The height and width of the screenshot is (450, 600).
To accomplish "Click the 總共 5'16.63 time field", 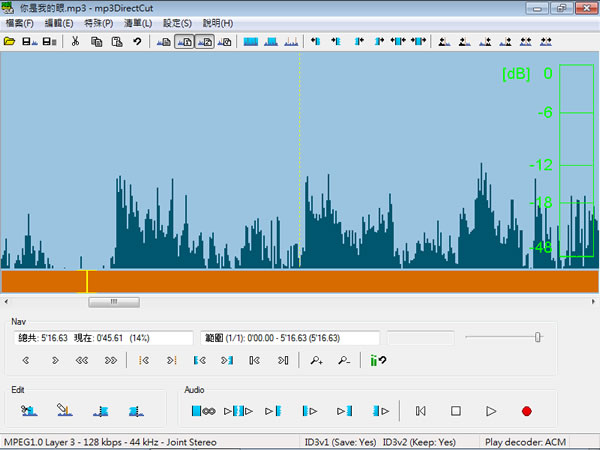I will (103, 338).
